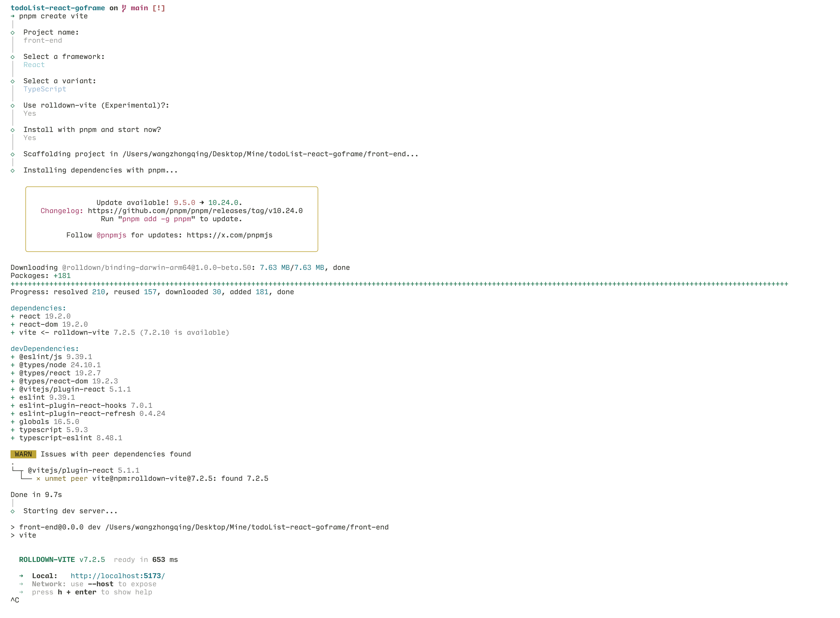Viewport: 840px width, 618px height.
Task: Click the React framework selection
Action: click(34, 65)
